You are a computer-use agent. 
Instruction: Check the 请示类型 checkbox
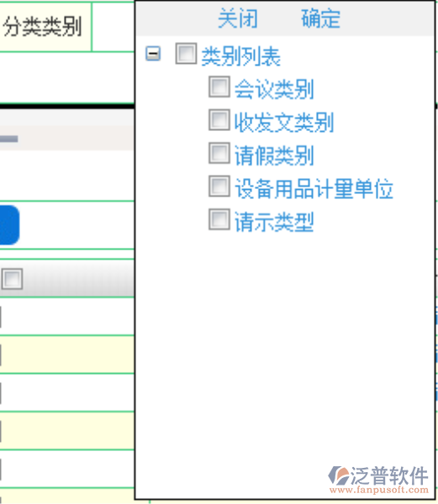219,219
